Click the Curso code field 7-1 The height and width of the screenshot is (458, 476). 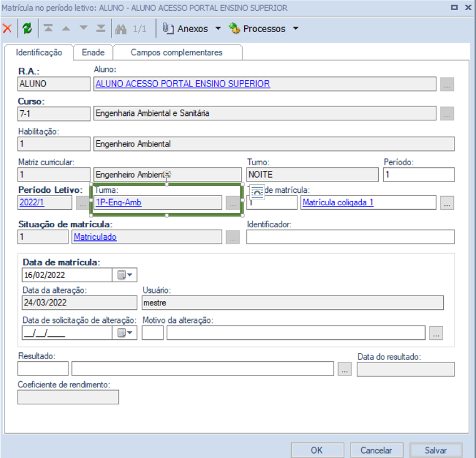[x=54, y=114]
